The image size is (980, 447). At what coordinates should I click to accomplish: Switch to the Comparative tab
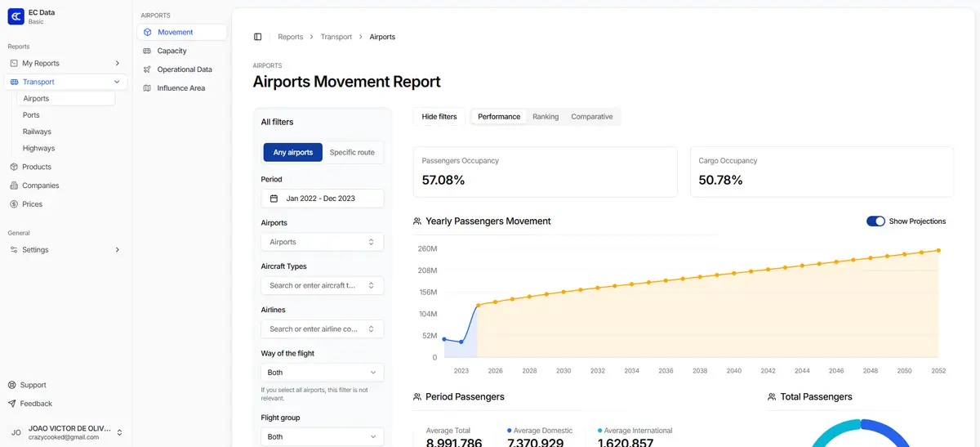591,117
